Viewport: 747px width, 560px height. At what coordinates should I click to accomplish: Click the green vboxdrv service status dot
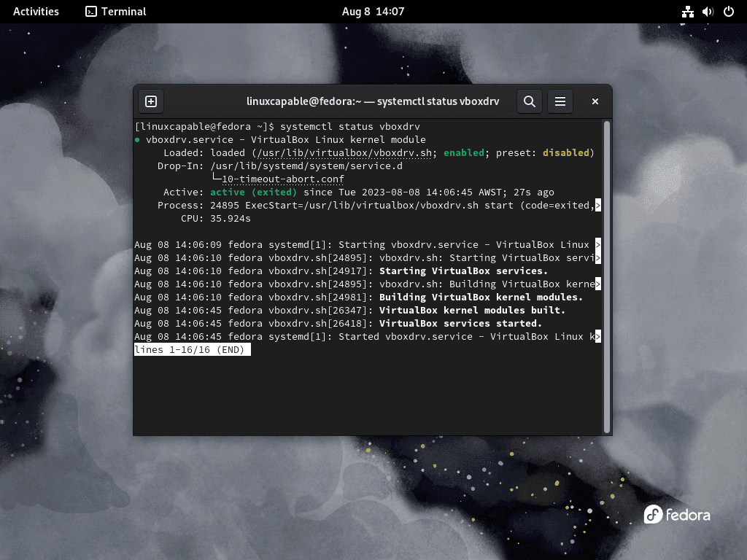139,139
